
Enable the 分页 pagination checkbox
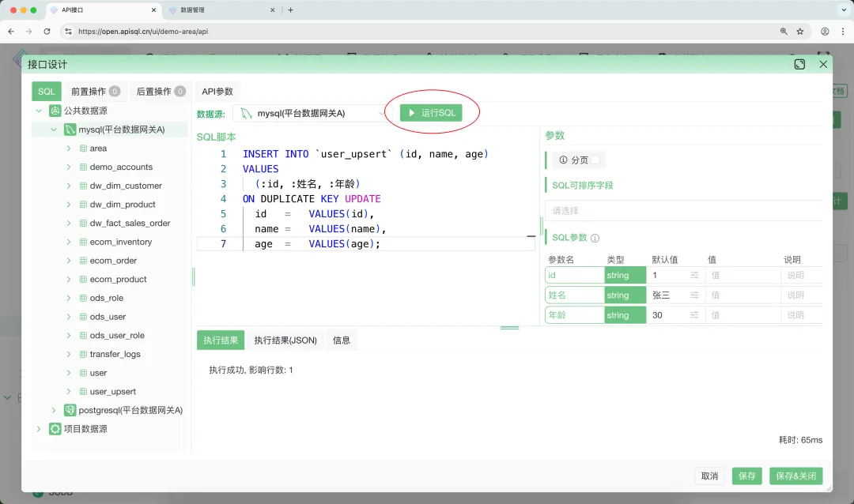(595, 160)
